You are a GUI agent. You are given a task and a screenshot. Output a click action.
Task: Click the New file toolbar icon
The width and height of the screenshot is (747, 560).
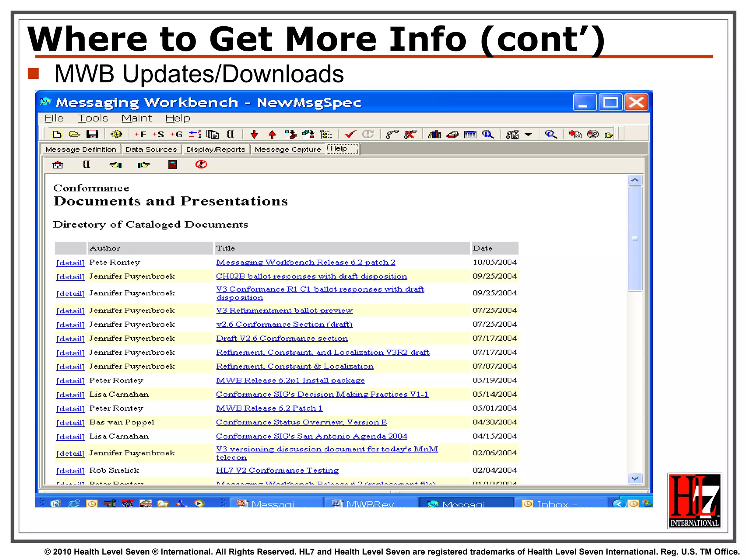57,135
